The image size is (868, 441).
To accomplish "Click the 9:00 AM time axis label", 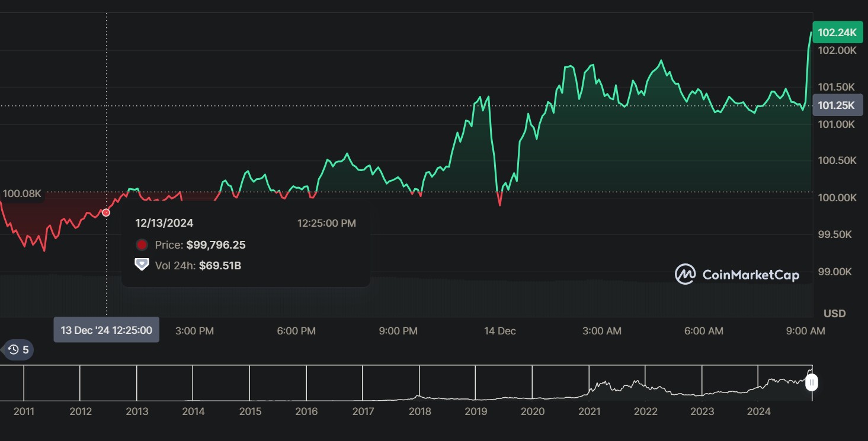I will pyautogui.click(x=805, y=331).
